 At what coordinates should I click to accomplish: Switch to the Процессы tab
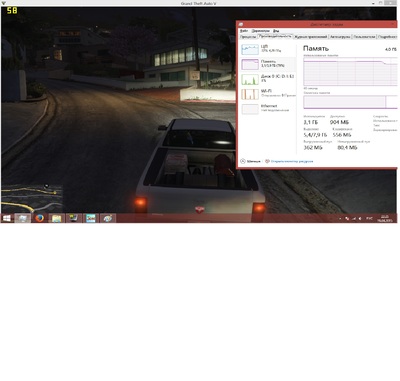[x=248, y=37]
